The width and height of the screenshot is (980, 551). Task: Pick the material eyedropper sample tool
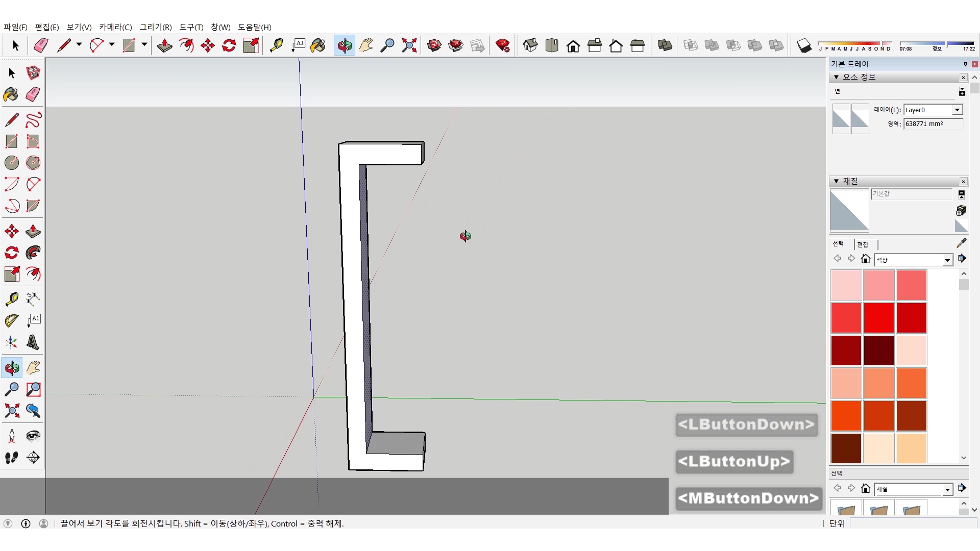962,243
